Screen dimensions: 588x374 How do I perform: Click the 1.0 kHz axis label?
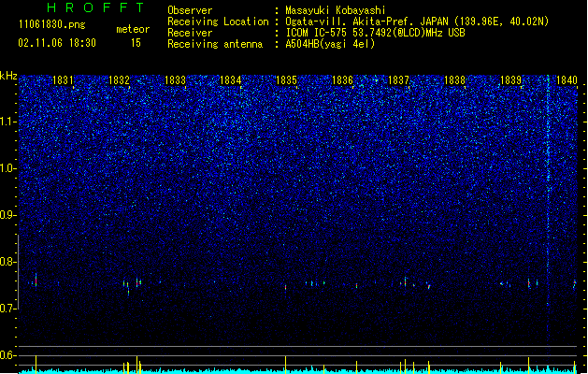click(x=7, y=168)
